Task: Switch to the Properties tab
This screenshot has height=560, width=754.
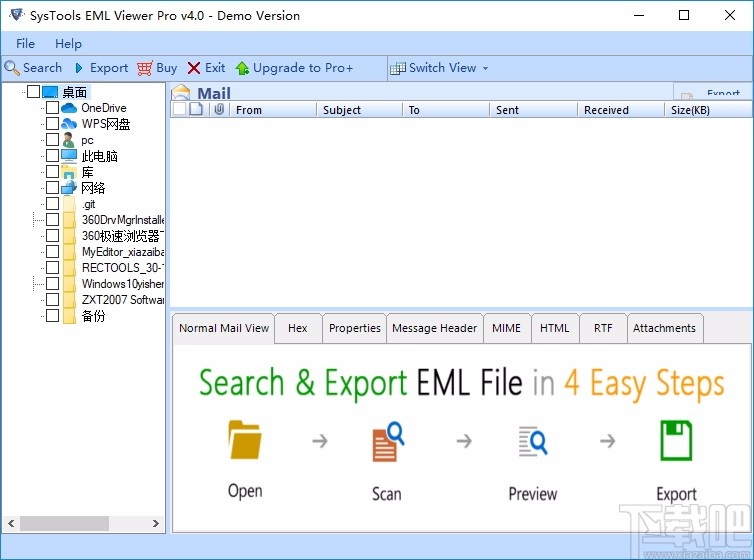Action: coord(355,328)
